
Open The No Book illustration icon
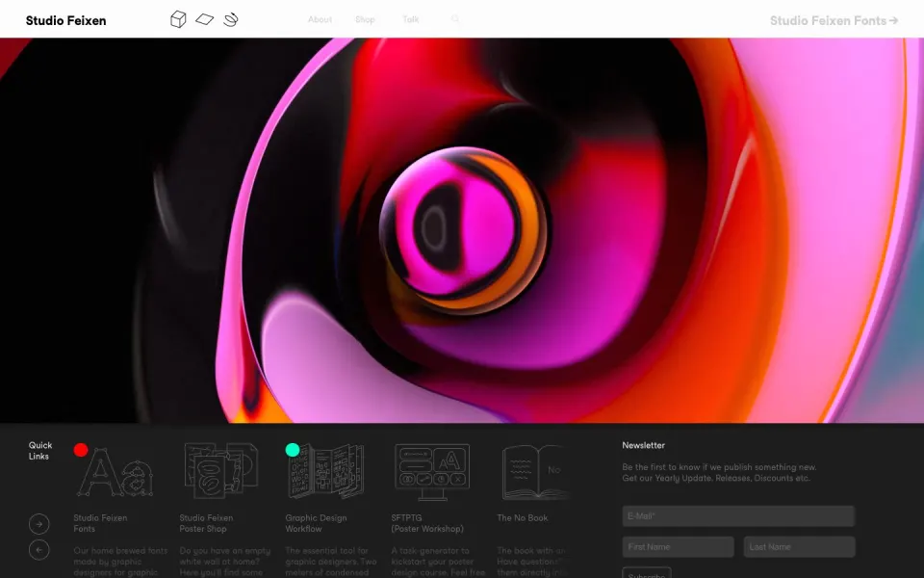(x=535, y=472)
